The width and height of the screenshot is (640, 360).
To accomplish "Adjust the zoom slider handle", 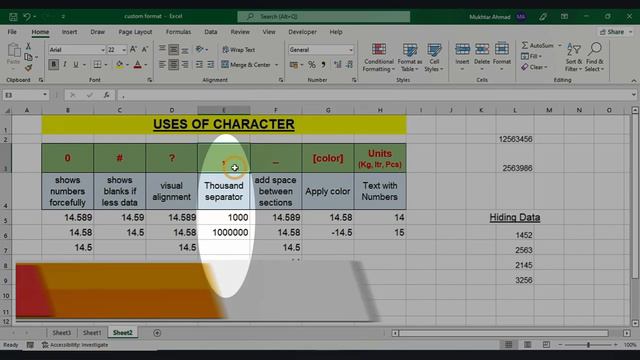I will [588, 345].
